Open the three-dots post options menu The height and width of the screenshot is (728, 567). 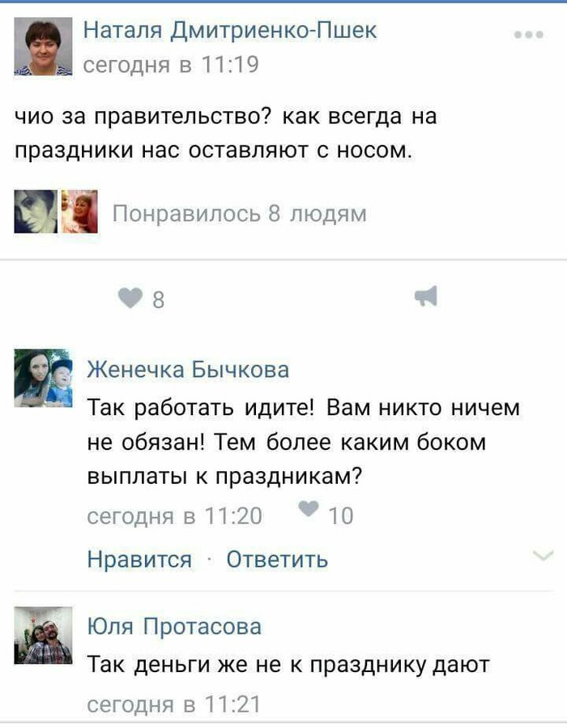[x=528, y=35]
